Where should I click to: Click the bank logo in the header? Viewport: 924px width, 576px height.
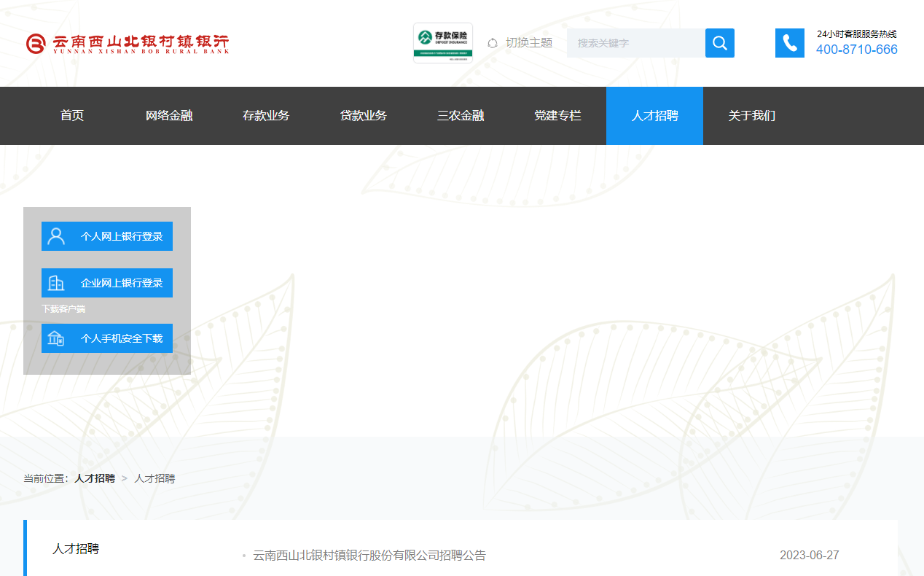click(128, 44)
